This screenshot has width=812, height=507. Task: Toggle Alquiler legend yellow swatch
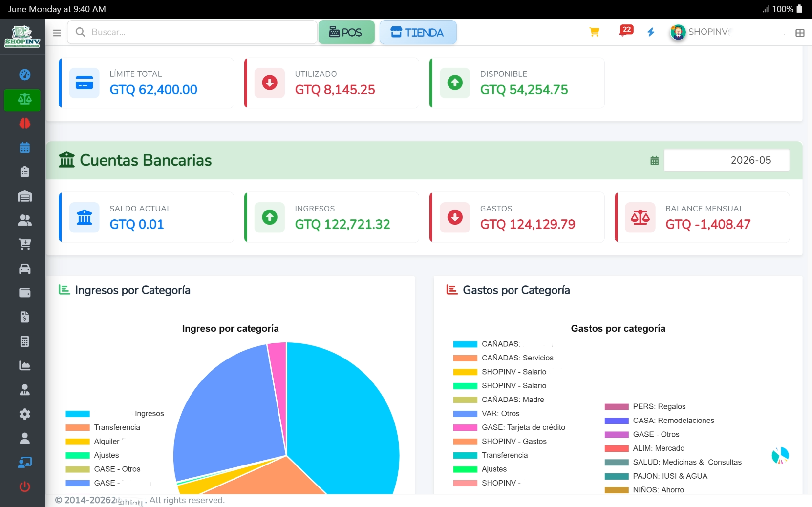(x=78, y=442)
